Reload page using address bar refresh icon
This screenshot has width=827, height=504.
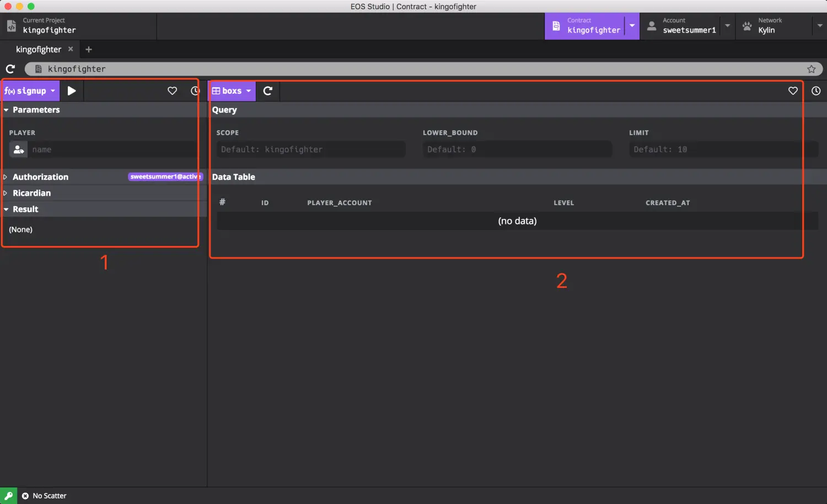[10, 69]
